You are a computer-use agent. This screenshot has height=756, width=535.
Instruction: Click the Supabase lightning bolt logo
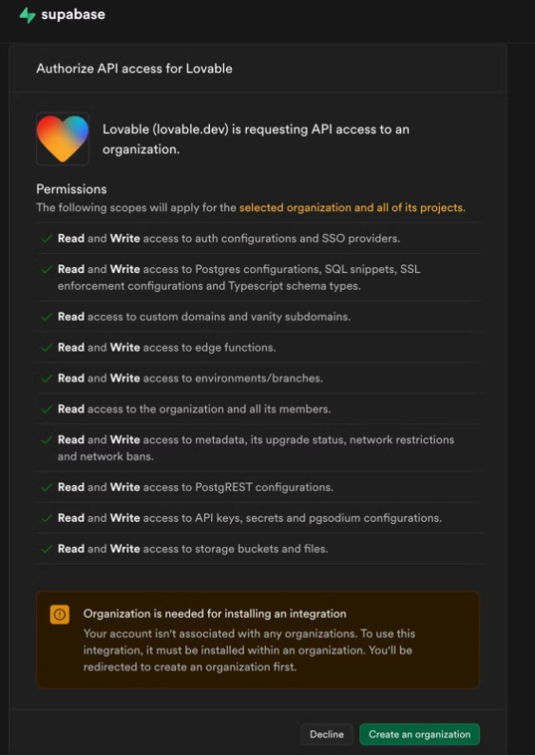pyautogui.click(x=28, y=15)
